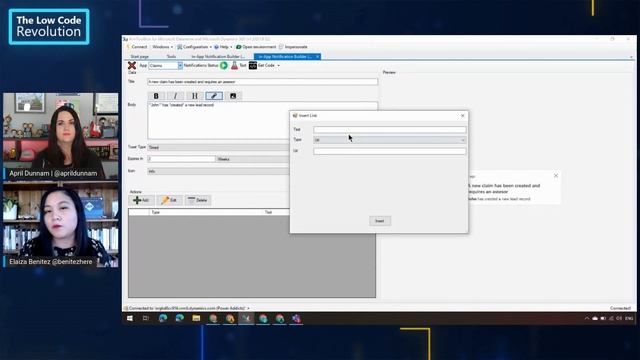Click the Insert button in the dialog

380,221
